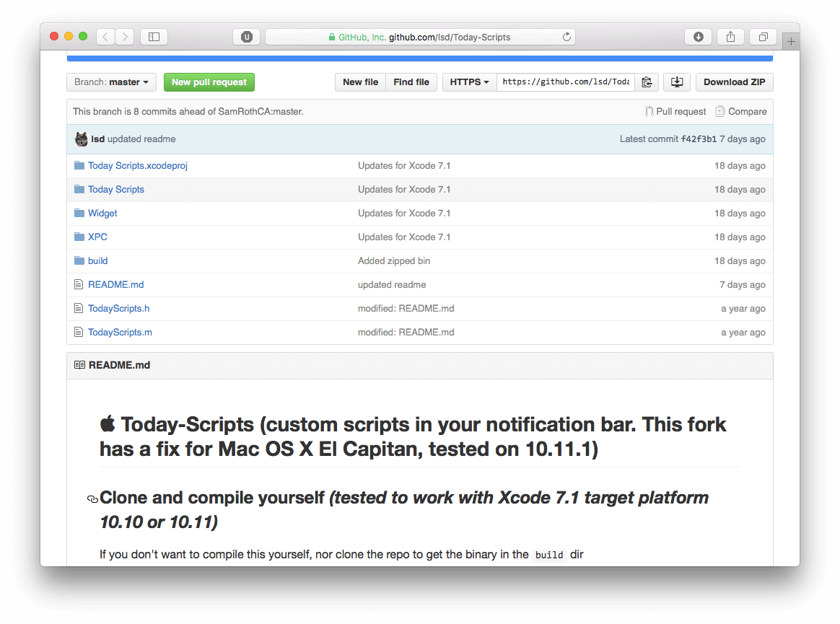Open TodayScripts.m file

pyautogui.click(x=120, y=332)
